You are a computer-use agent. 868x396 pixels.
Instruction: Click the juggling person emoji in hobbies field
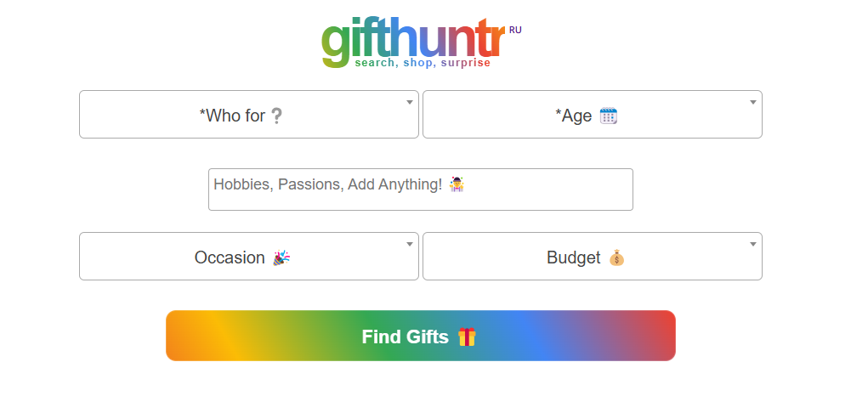[457, 184]
